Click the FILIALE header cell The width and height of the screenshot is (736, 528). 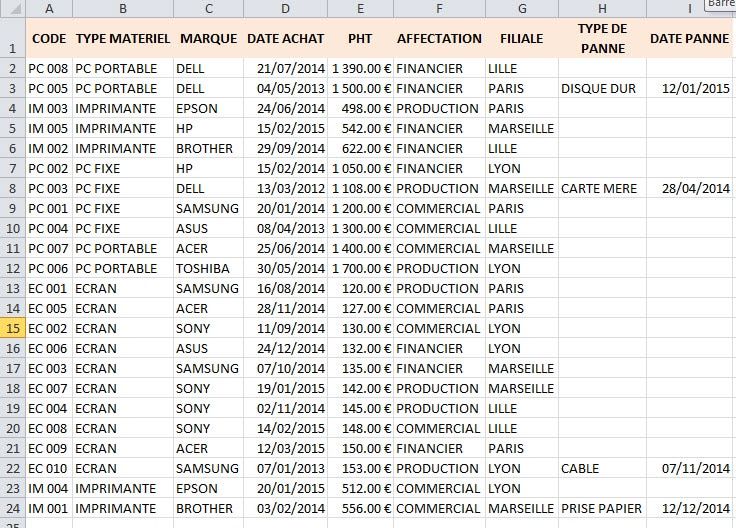(522, 38)
